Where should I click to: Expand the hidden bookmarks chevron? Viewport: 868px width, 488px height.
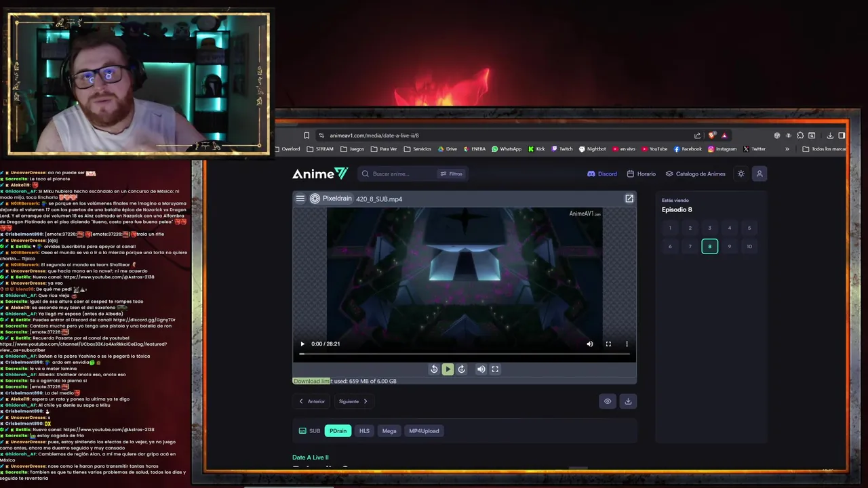point(787,149)
